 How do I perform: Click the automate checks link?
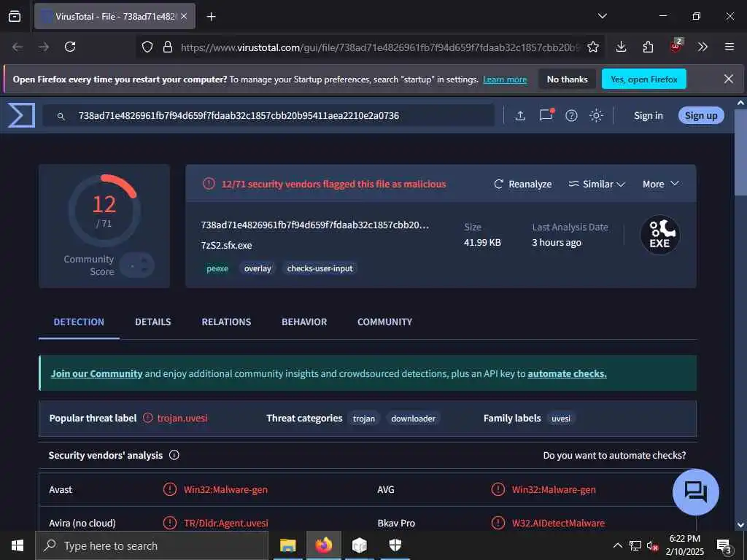tap(567, 374)
